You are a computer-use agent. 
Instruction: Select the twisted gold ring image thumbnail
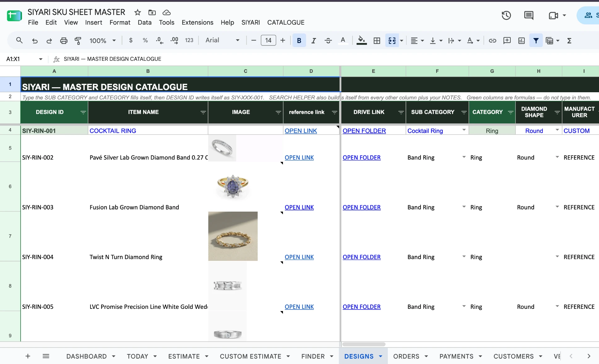coord(233,236)
